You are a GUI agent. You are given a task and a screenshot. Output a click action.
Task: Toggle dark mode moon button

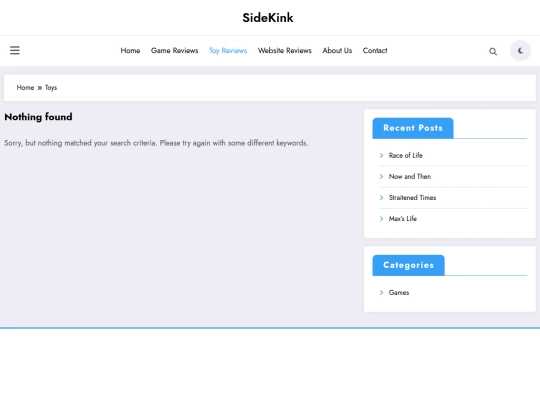tap(520, 51)
